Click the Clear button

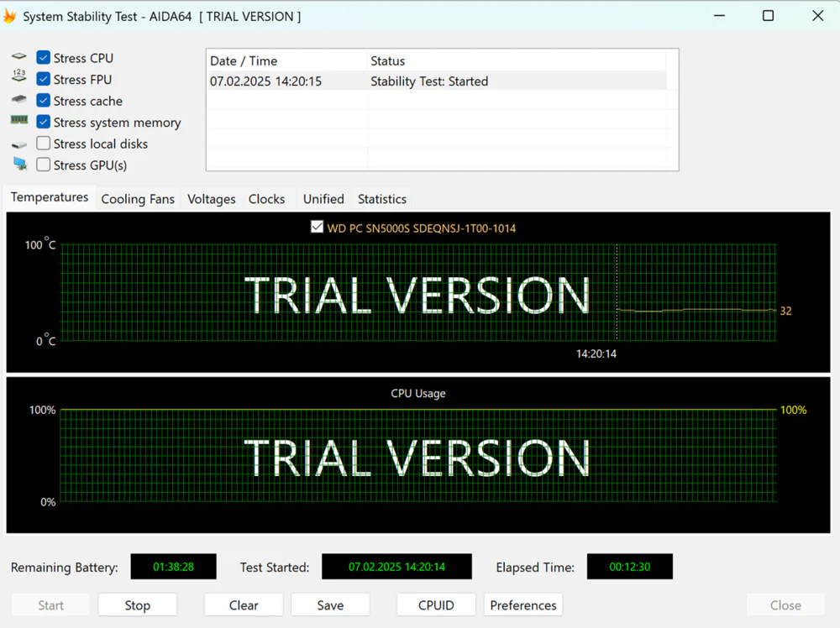(244, 605)
